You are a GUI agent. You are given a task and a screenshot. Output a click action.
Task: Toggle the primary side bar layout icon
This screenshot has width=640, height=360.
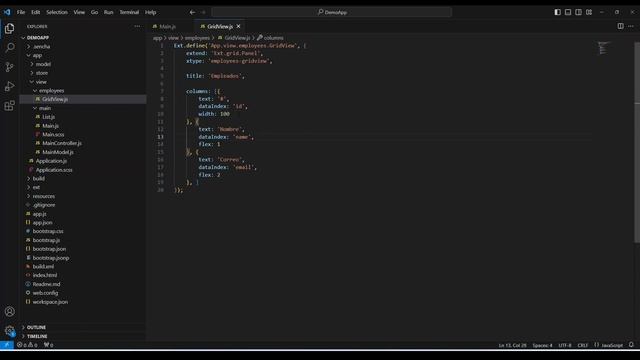click(558, 12)
